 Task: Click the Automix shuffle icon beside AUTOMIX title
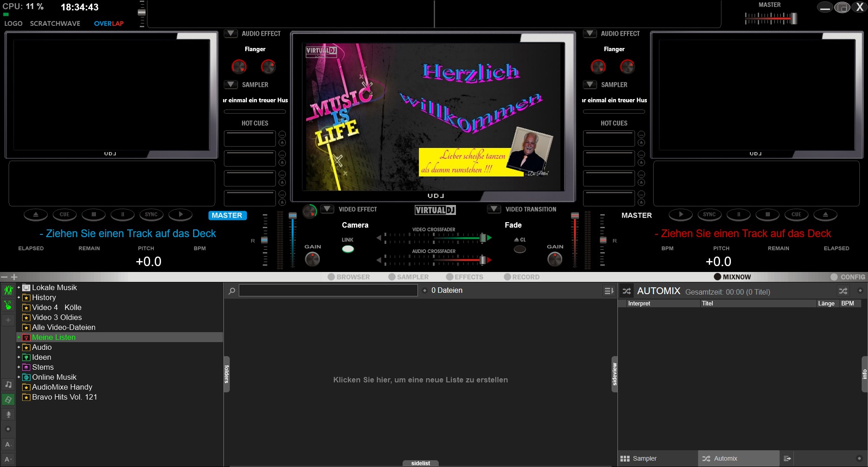coord(626,291)
